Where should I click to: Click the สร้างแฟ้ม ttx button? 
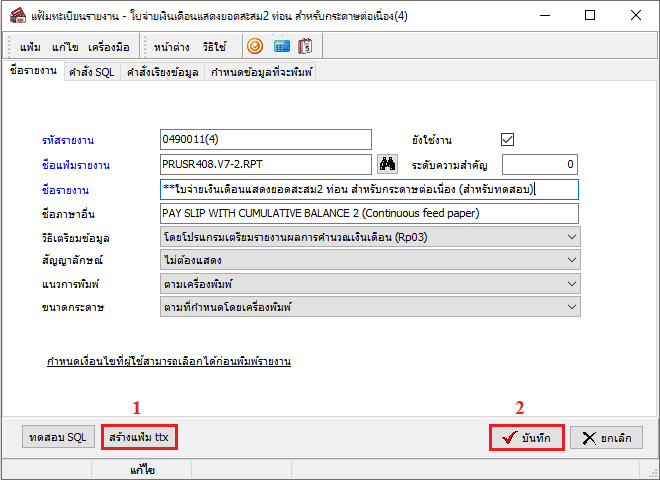(x=140, y=438)
